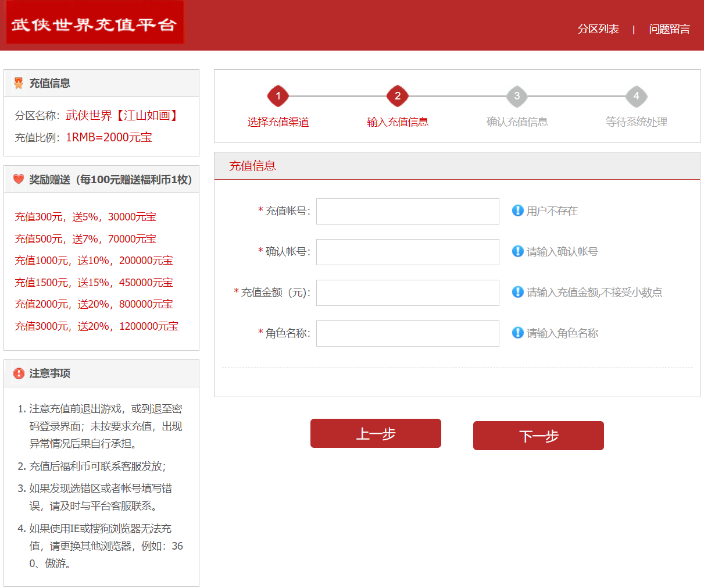Focus the 充值金额 input field
Viewport: 704px width, 588px height.
coord(408,293)
